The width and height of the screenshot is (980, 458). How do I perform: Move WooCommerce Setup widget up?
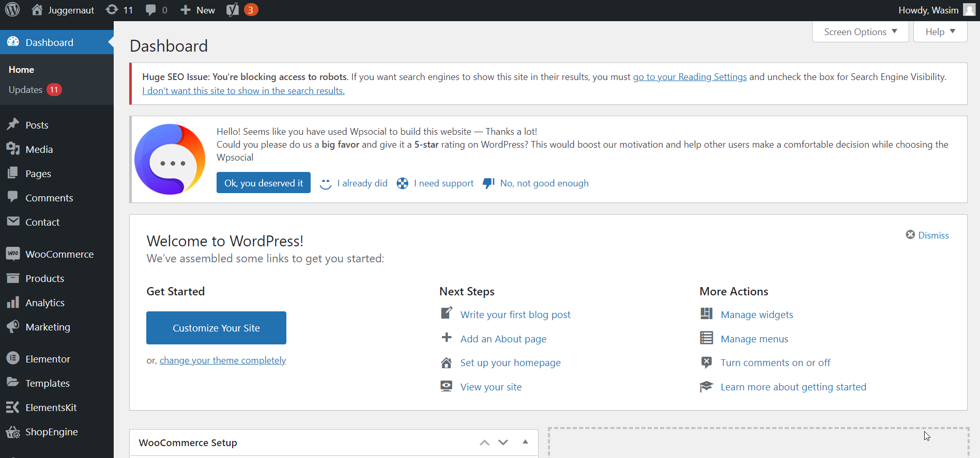coord(484,443)
